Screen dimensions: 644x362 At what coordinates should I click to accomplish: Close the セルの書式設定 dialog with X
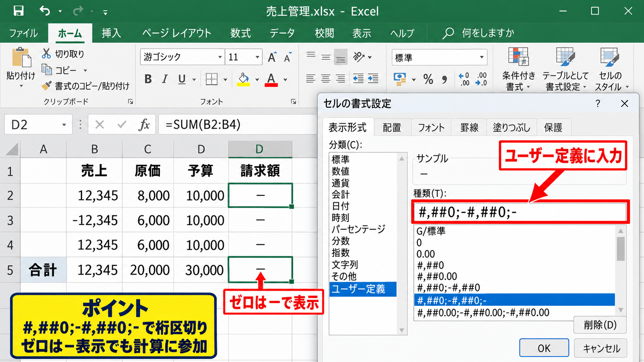pos(624,103)
